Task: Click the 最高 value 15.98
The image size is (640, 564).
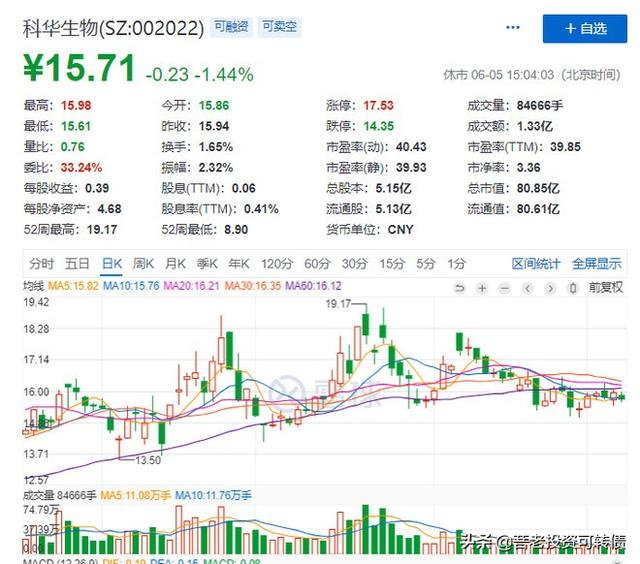Action: point(76,106)
